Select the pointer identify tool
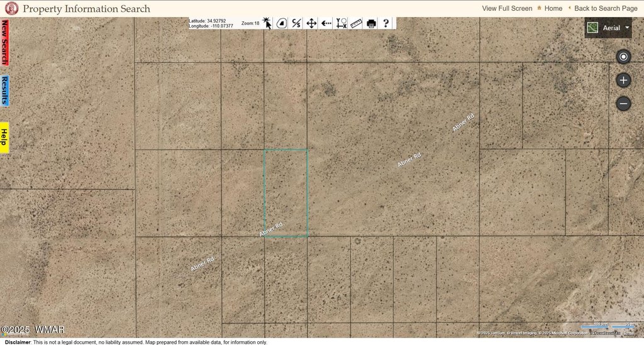Viewport: 644px width, 345px height. pos(267,23)
